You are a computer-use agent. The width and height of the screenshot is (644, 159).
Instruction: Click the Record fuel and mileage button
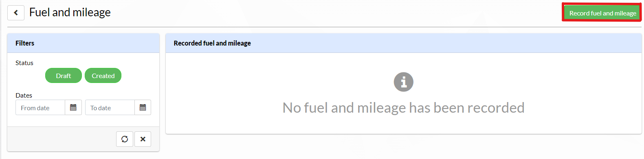point(602,13)
